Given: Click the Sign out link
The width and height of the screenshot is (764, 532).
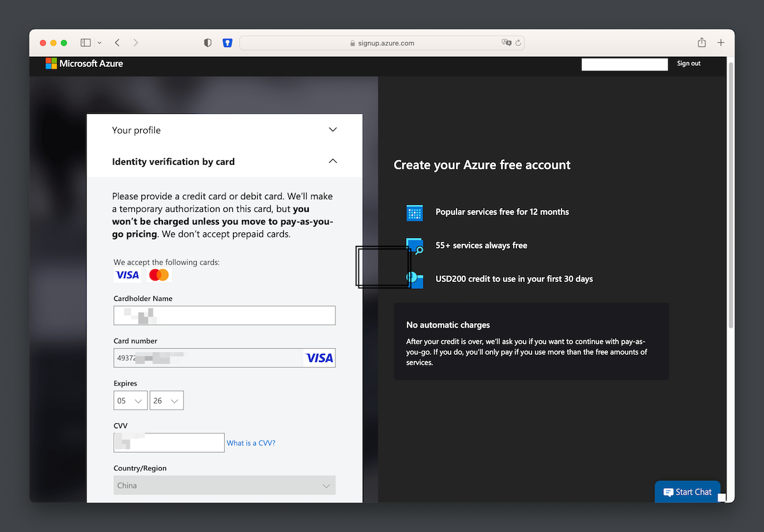Looking at the screenshot, I should [689, 64].
